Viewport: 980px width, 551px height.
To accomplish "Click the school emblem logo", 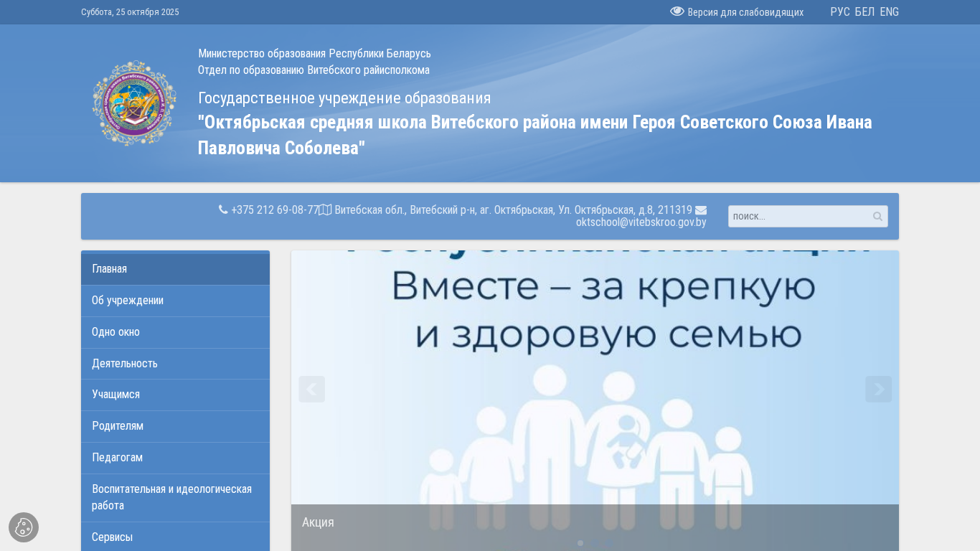I will 134,103.
